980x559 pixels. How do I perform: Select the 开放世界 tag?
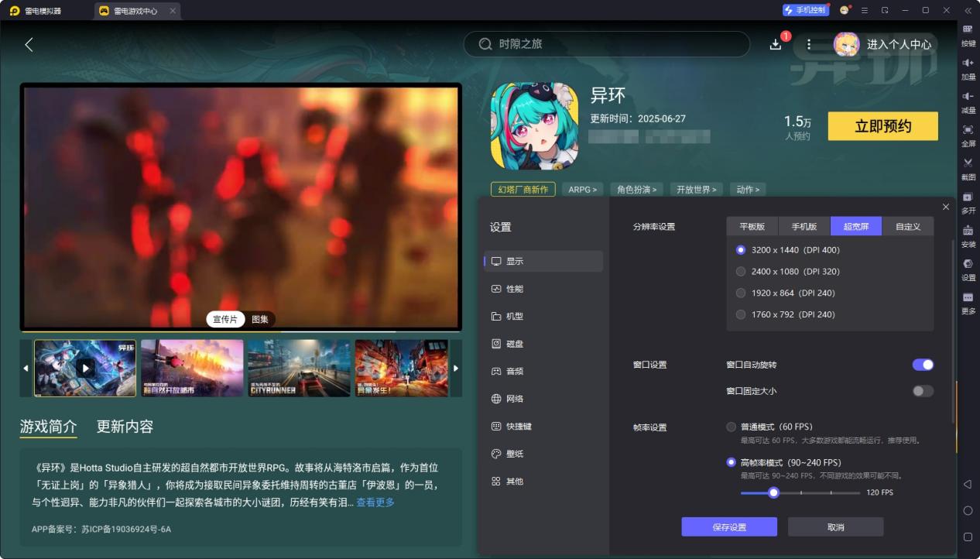(696, 190)
